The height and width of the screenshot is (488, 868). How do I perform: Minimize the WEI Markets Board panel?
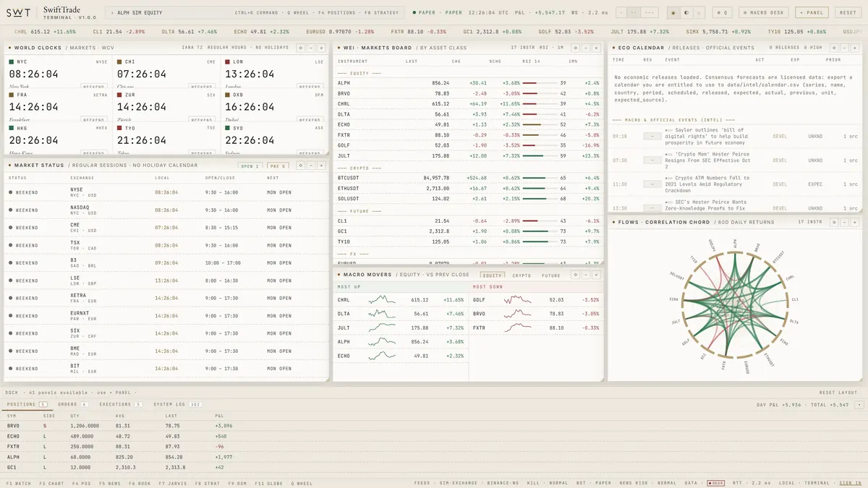[x=585, y=48]
